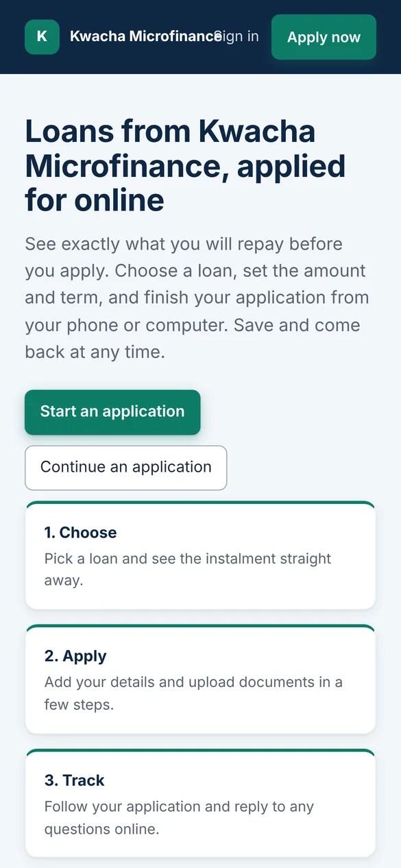Click the intro paragraph about repayment
401x868 pixels.
tap(197, 298)
